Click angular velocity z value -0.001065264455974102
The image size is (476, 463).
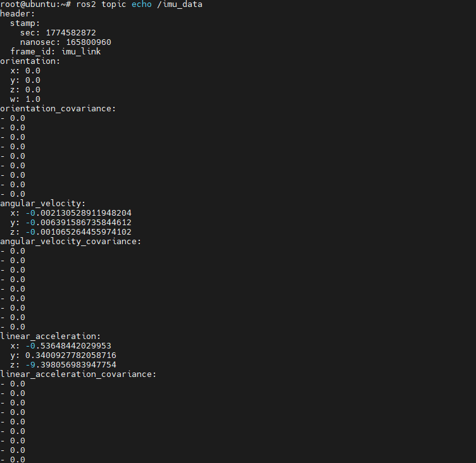tap(78, 231)
